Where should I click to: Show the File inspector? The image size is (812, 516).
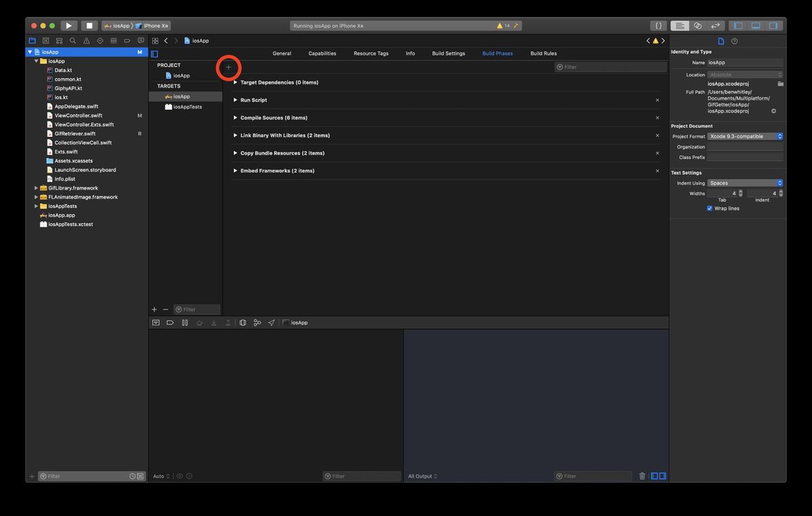[x=721, y=41]
